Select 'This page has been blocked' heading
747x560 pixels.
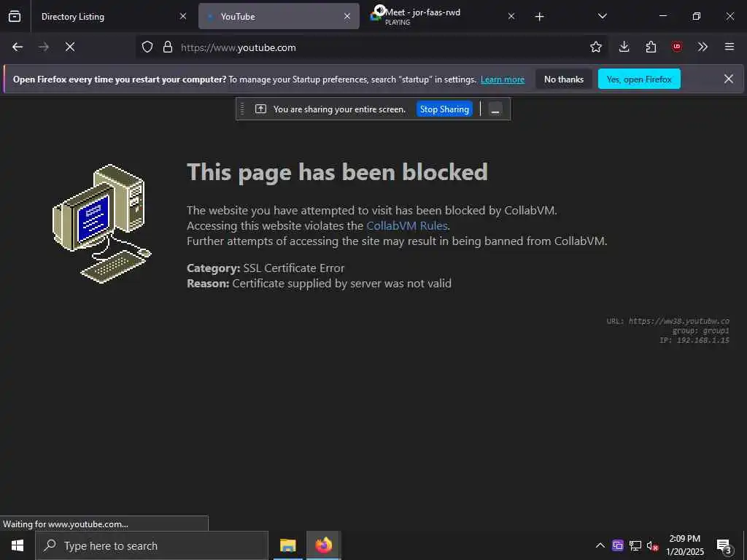click(x=337, y=172)
